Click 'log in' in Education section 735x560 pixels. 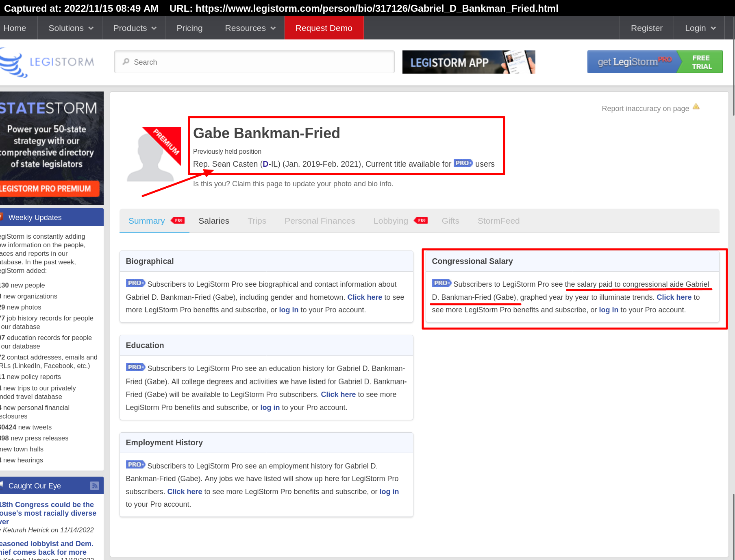[x=270, y=407]
